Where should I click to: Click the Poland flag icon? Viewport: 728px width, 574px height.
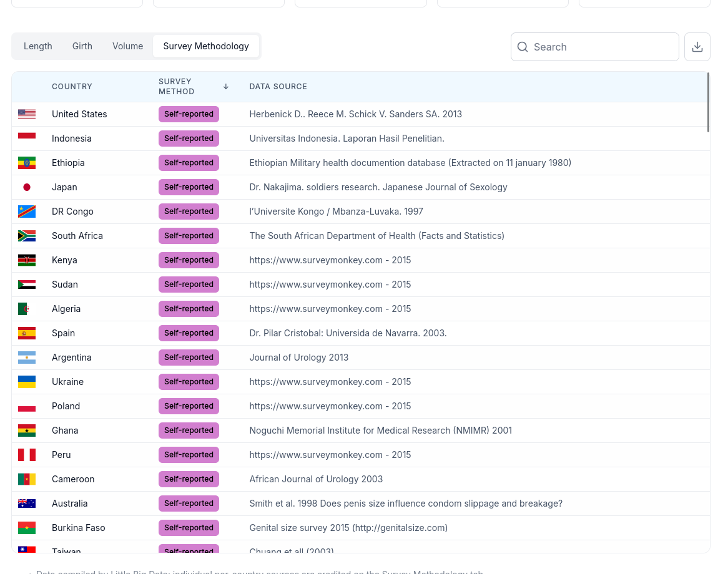tap(27, 406)
